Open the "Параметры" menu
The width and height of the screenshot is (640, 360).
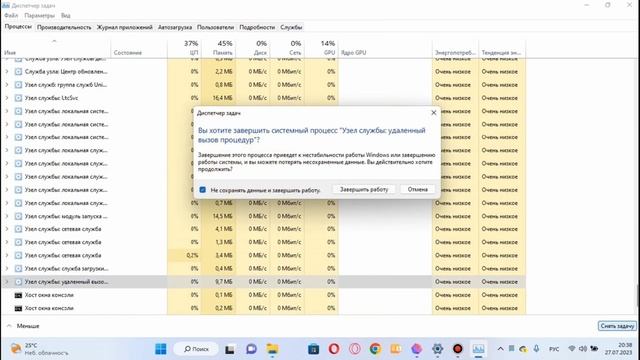tap(39, 16)
